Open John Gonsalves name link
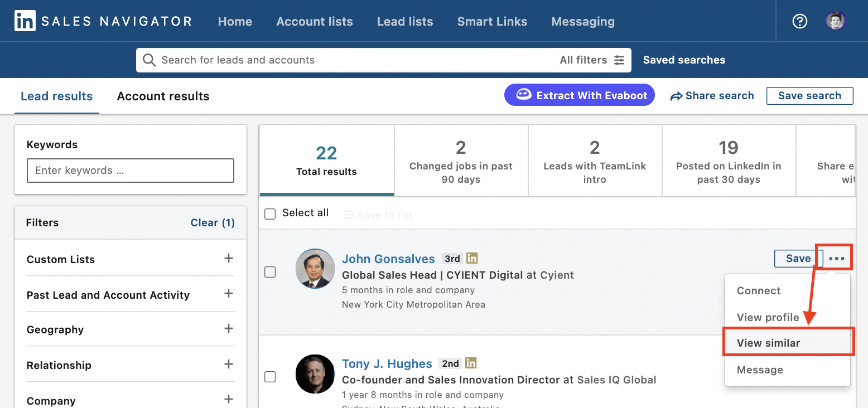The width and height of the screenshot is (868, 408). coord(388,259)
